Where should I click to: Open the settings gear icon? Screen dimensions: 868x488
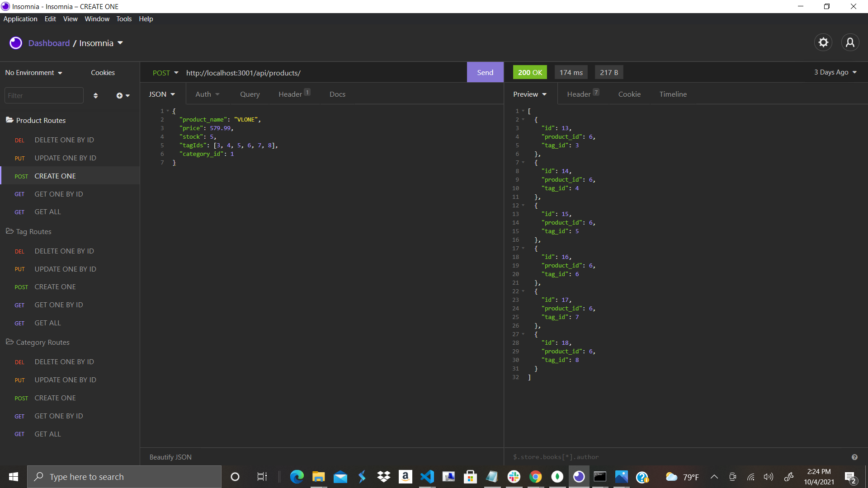(823, 42)
